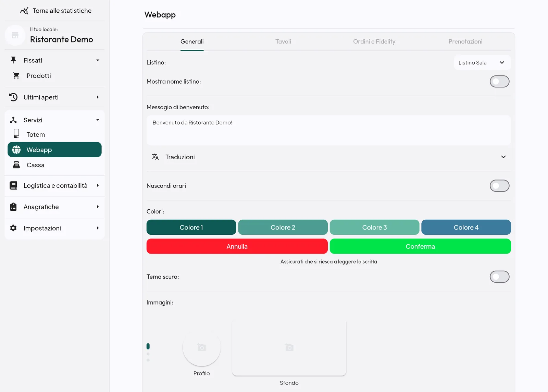Screen dimensions: 548x392
Task: Click the pin icon next to Fissati
Action: (x=13, y=60)
